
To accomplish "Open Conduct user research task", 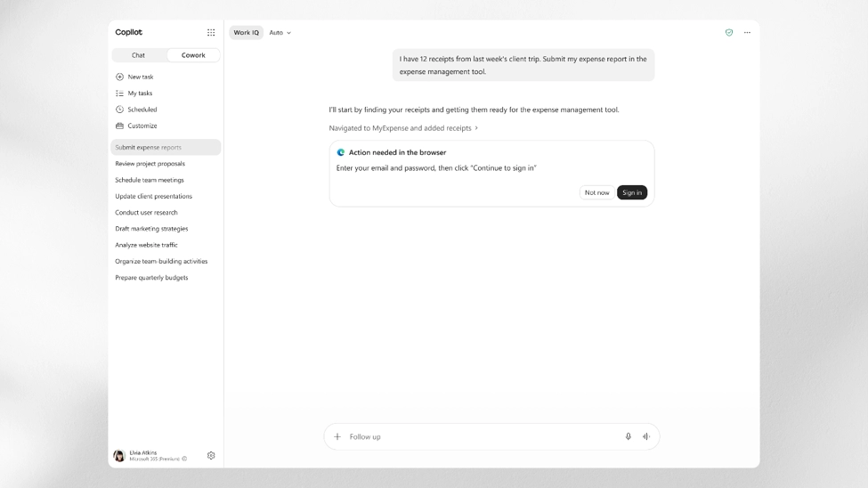I will (166, 213).
